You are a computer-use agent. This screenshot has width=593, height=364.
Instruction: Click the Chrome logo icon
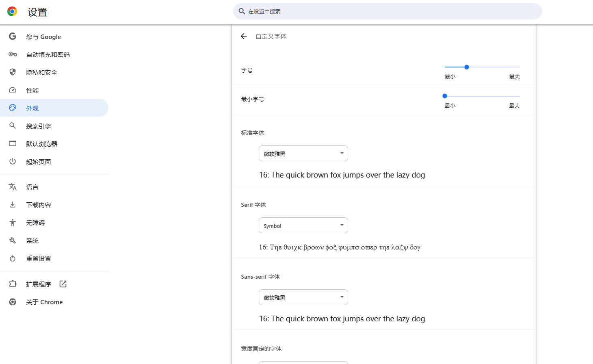12,11
